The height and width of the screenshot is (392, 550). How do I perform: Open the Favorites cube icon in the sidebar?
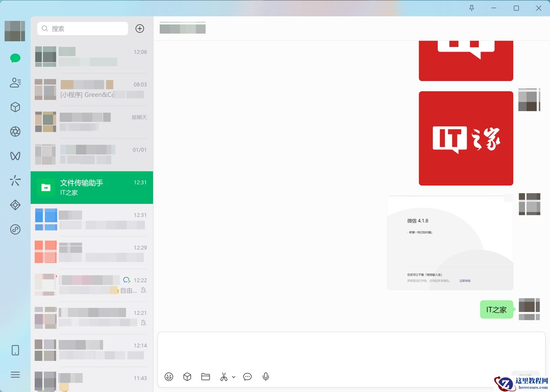[x=15, y=107]
